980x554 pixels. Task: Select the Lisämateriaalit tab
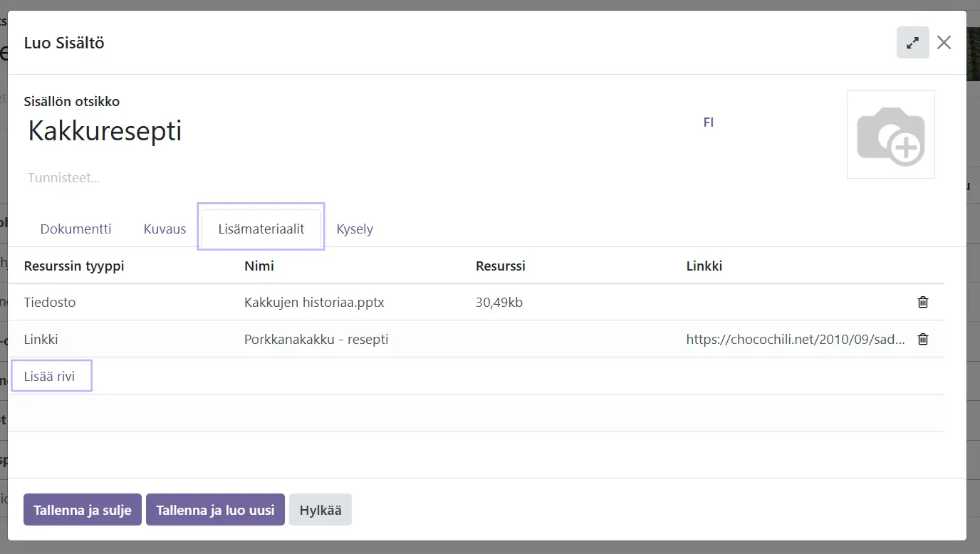pos(261,229)
